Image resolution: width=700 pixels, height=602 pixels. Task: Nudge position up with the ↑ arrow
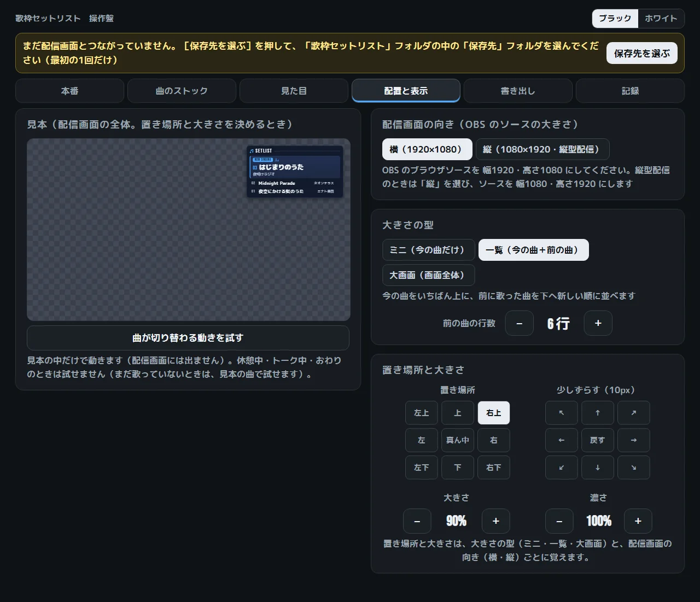pos(597,413)
